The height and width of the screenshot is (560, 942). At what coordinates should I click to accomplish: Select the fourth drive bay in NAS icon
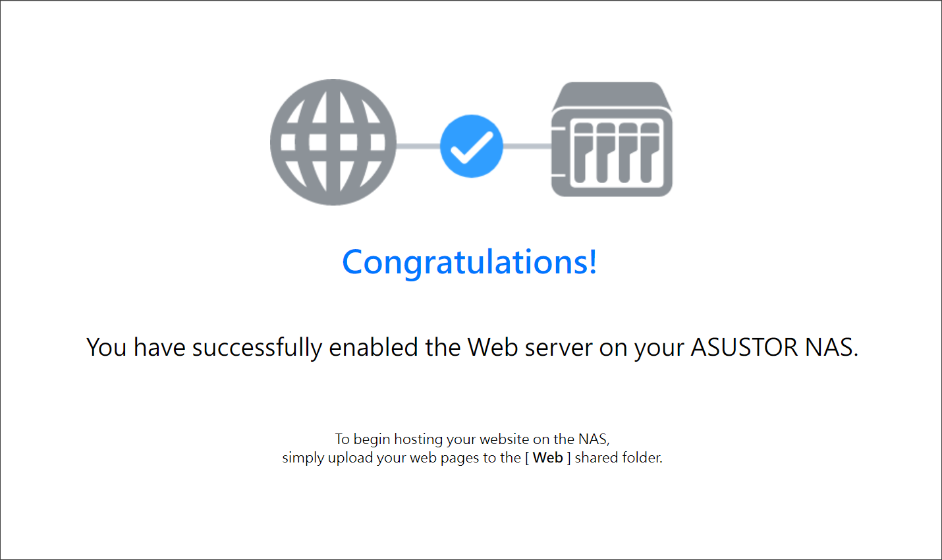tap(650, 153)
